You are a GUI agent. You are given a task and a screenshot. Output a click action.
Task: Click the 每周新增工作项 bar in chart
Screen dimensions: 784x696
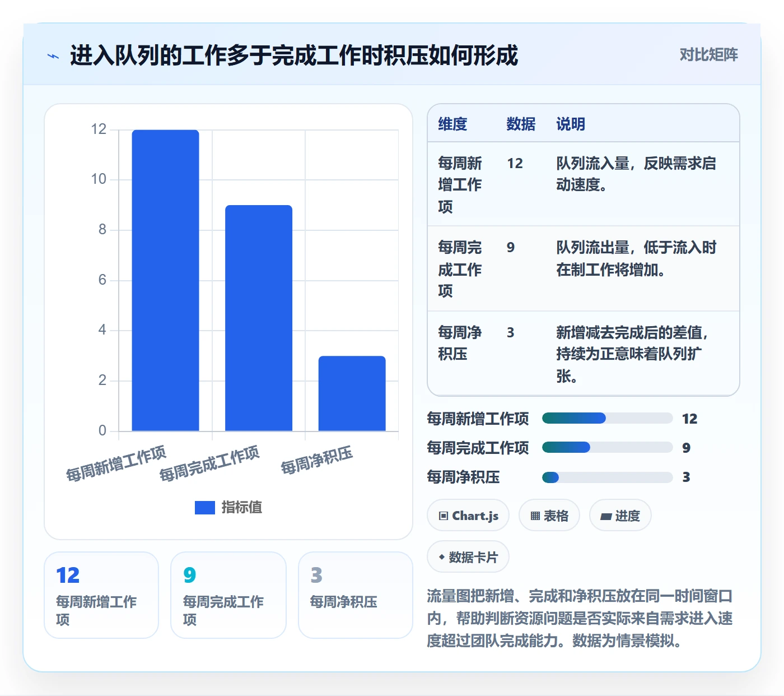click(x=165, y=280)
